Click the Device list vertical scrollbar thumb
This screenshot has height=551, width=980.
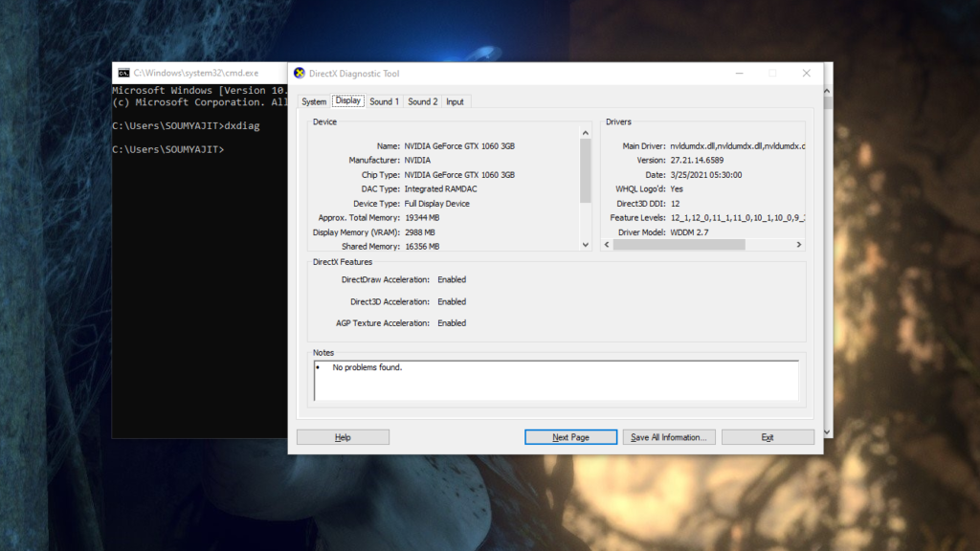[x=586, y=170]
